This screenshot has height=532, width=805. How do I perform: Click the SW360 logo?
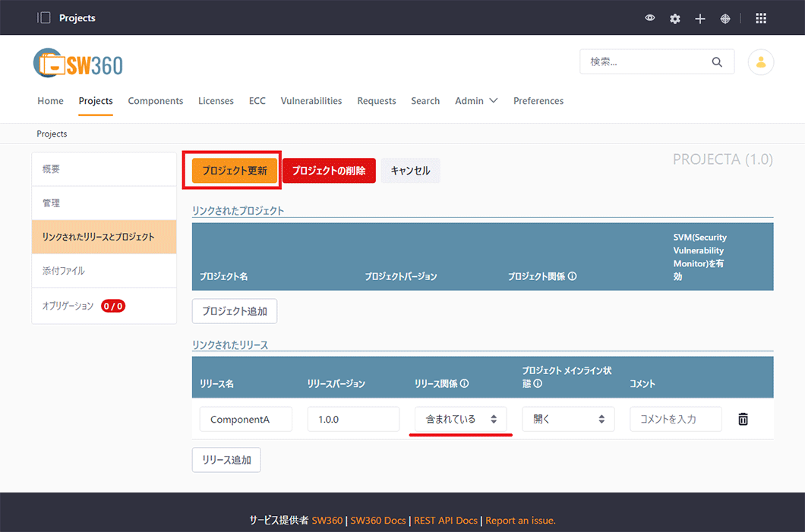78,64
